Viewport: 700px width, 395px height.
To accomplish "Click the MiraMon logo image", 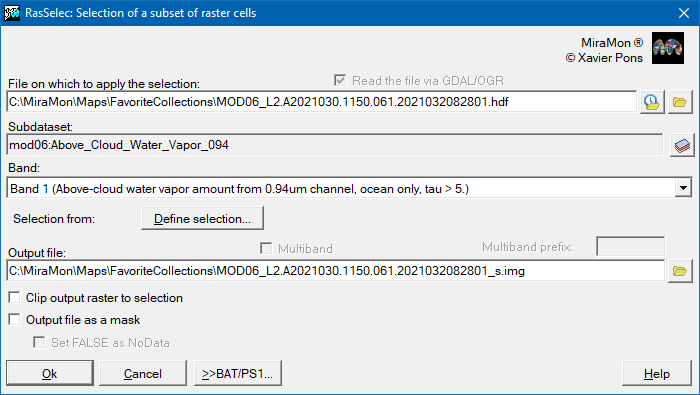I will click(668, 48).
